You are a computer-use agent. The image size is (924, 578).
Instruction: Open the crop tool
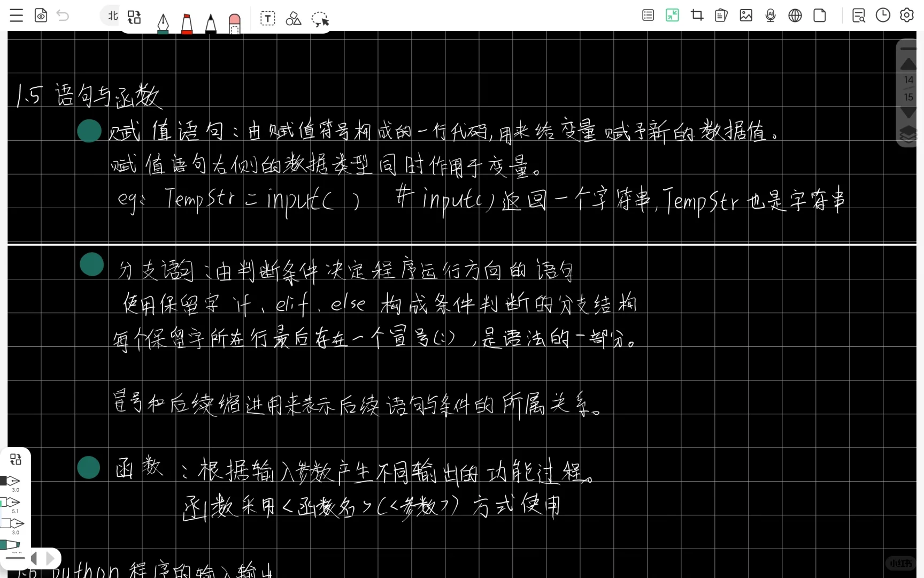(x=696, y=16)
